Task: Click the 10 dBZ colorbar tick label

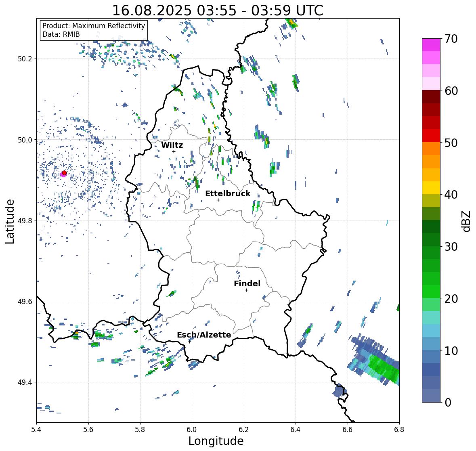Action: (451, 350)
